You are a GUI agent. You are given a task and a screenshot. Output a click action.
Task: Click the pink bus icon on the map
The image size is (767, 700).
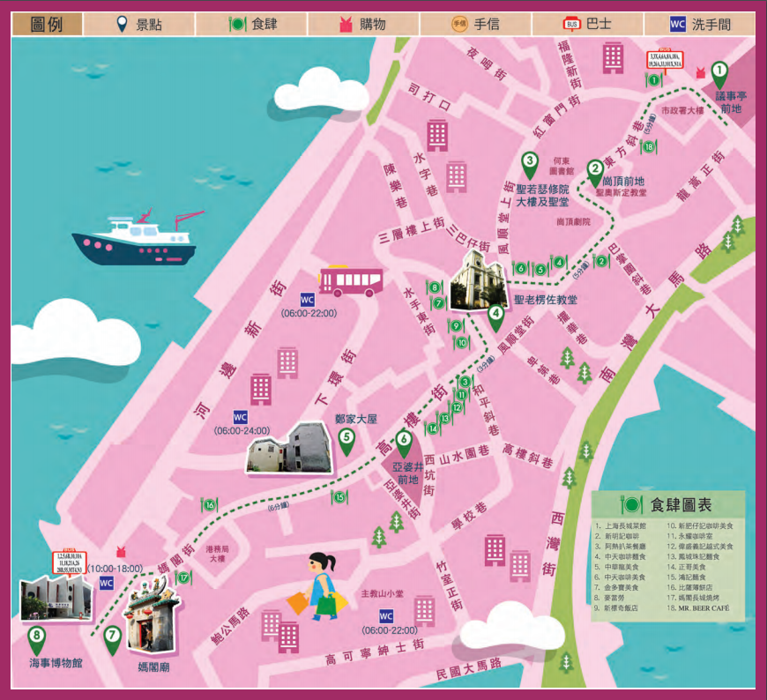(351, 280)
